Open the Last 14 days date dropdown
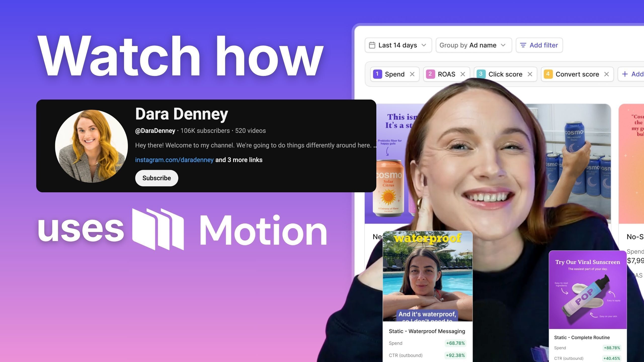This screenshot has height=362, width=644. (x=398, y=45)
